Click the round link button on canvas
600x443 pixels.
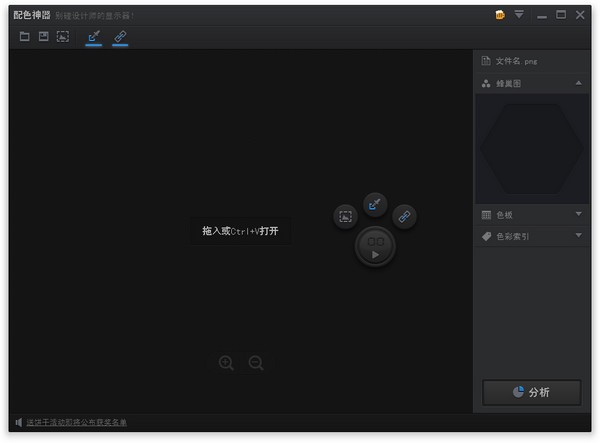click(x=404, y=217)
